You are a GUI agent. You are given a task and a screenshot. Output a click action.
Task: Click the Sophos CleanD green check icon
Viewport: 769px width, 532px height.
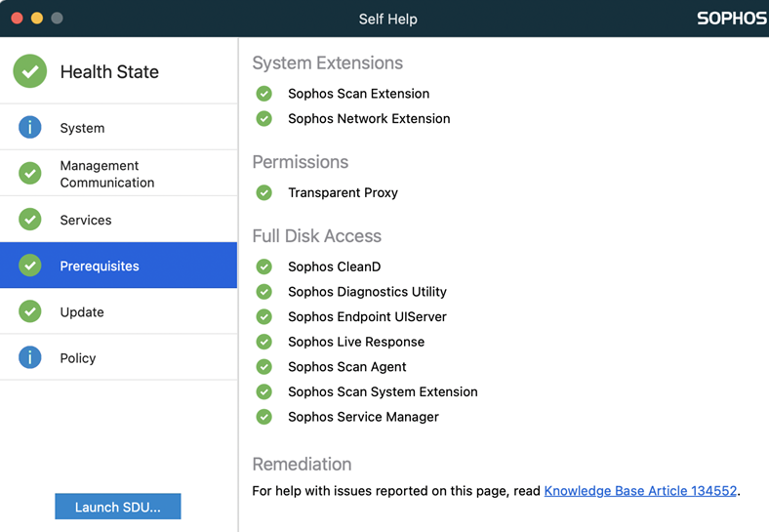coord(263,266)
